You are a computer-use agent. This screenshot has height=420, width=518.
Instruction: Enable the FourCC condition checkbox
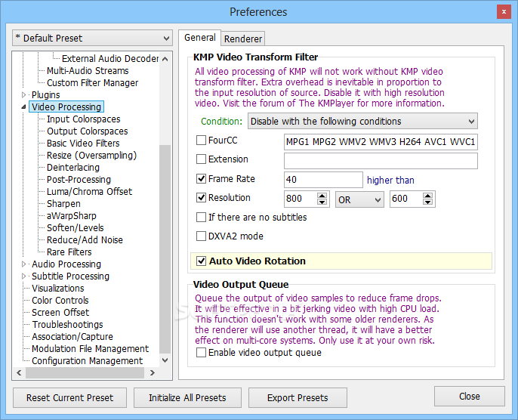201,141
